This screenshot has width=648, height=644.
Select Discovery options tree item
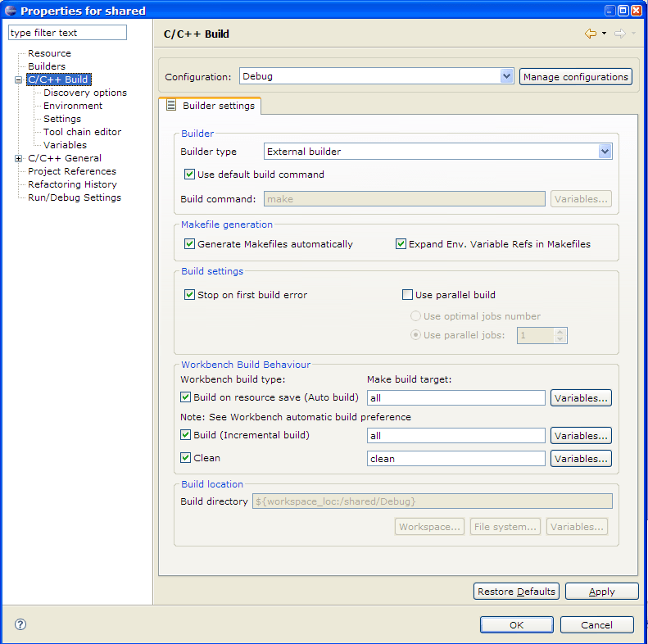point(85,93)
